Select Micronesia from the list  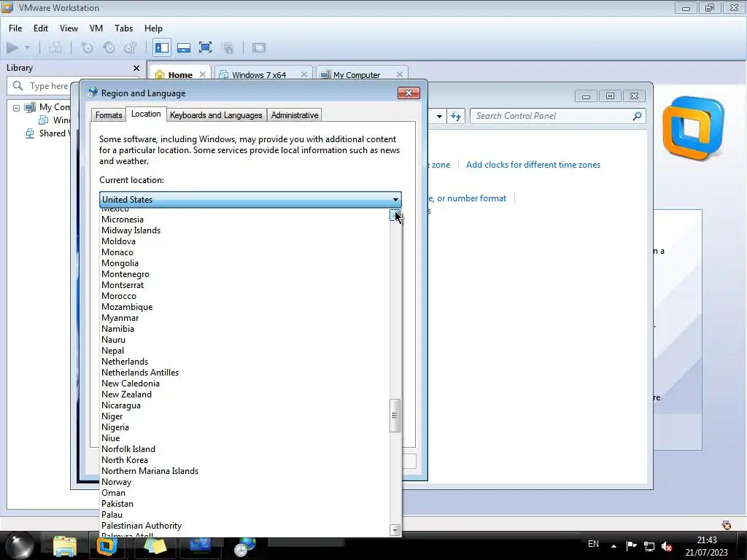coord(245,219)
